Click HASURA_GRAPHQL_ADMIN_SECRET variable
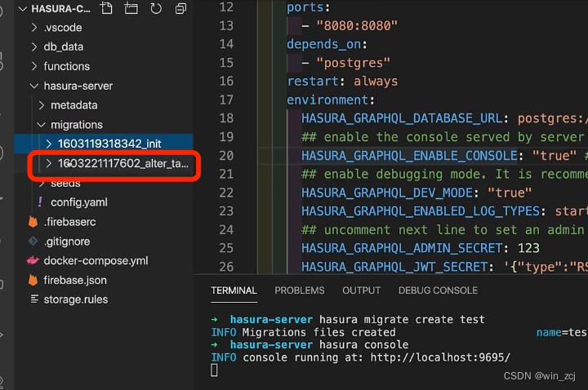 point(402,248)
